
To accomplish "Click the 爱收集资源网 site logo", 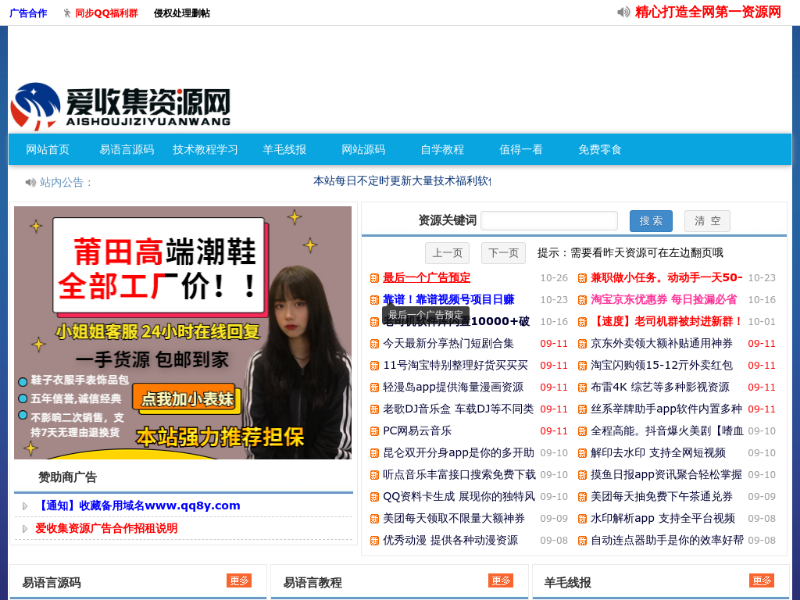I will click(x=120, y=105).
